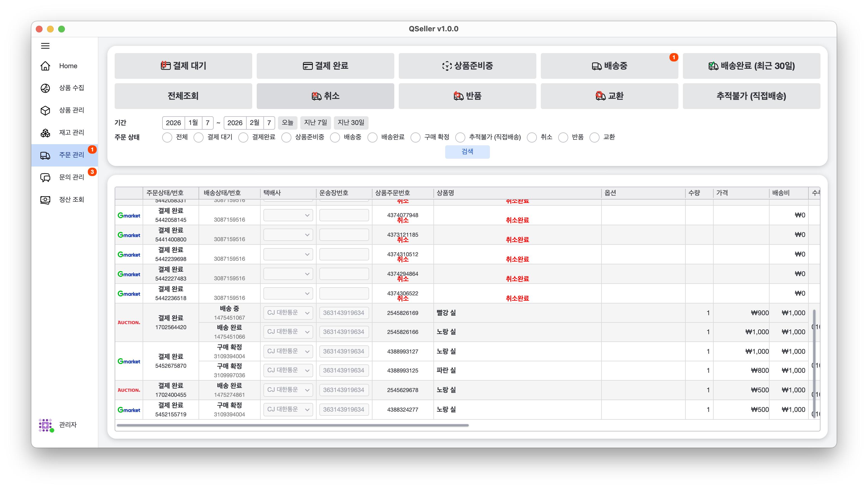Click the vertical scrollbar of the order table
Image resolution: width=868 pixels, height=489 pixels.
coord(814,364)
